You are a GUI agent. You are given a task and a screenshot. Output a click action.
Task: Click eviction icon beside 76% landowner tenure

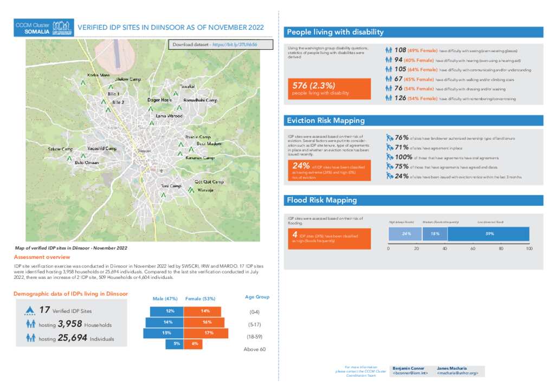(390, 138)
